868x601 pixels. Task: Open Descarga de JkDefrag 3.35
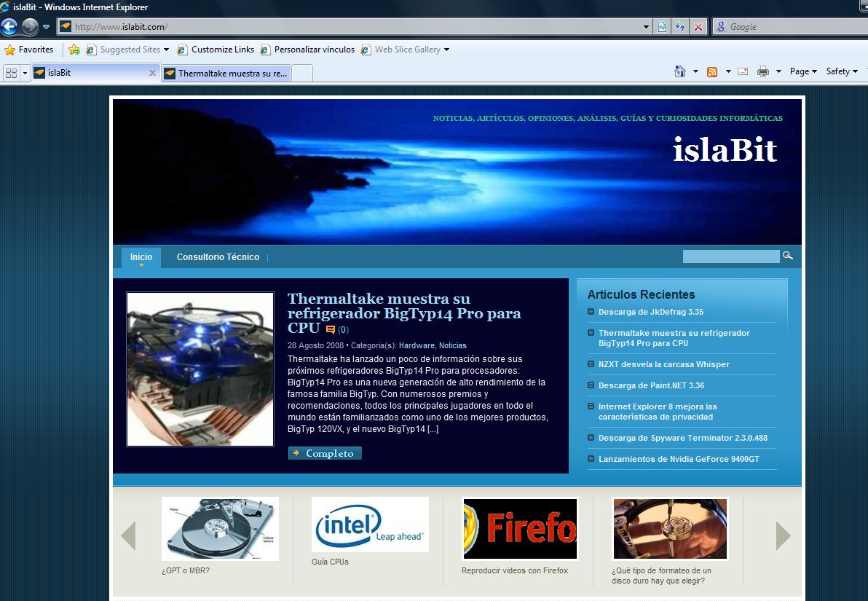point(650,312)
